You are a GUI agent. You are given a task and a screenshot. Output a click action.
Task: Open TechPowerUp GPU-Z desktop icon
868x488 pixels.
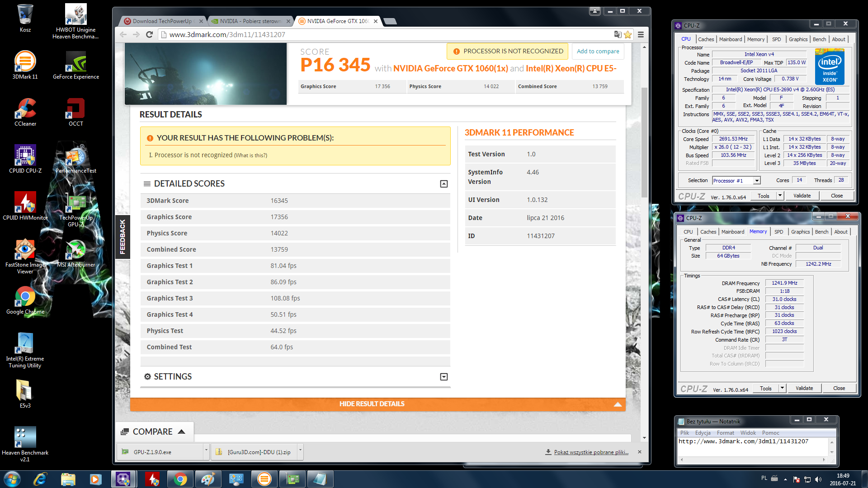[x=76, y=210]
